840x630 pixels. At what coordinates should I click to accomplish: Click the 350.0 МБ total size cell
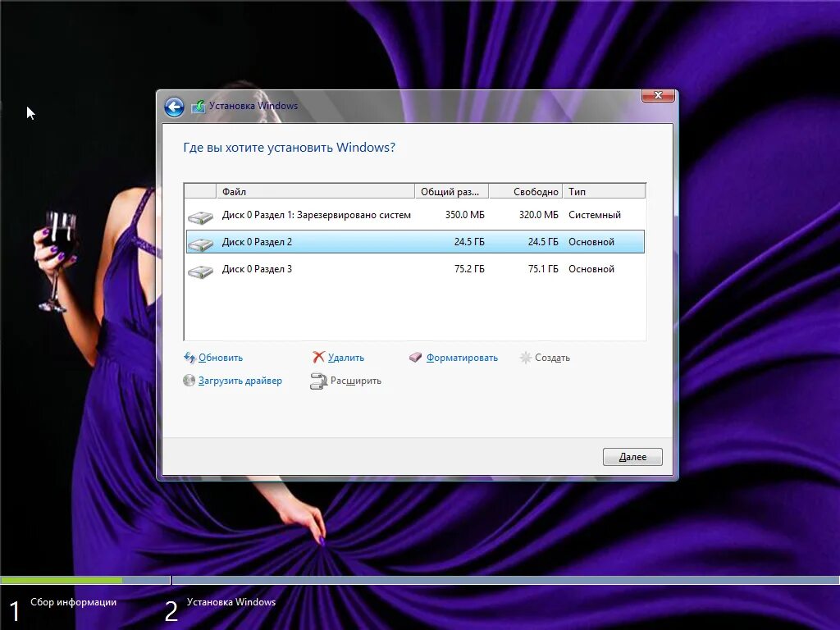(464, 215)
